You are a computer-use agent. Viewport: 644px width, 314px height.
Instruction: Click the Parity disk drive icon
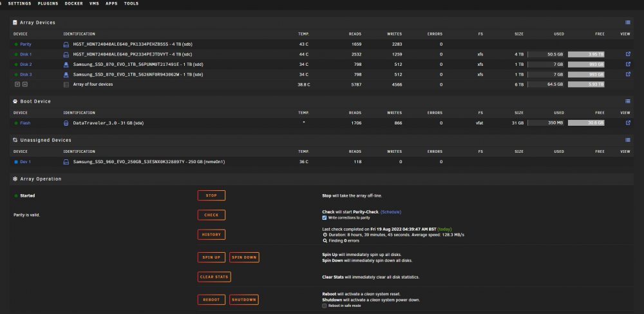66,44
